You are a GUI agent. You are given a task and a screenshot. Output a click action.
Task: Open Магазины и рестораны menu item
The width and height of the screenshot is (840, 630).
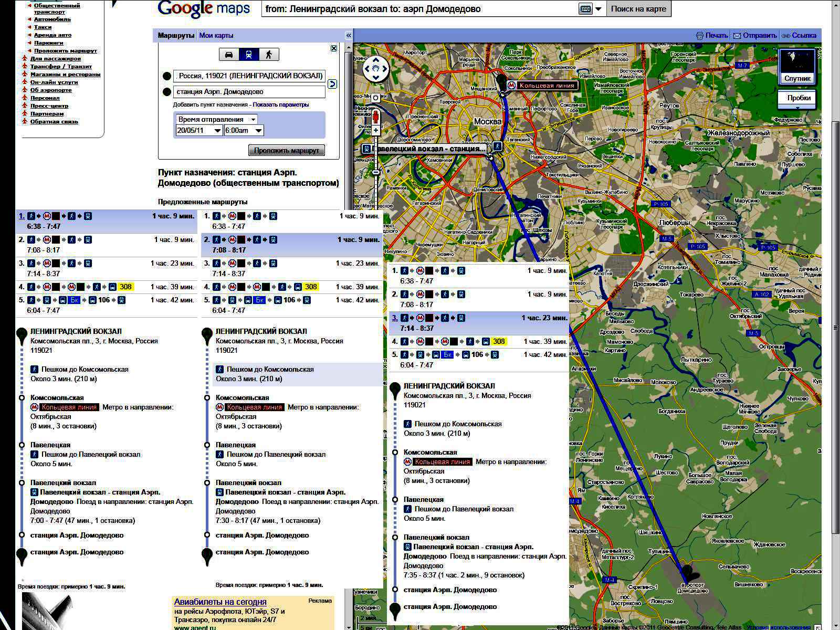(x=65, y=75)
